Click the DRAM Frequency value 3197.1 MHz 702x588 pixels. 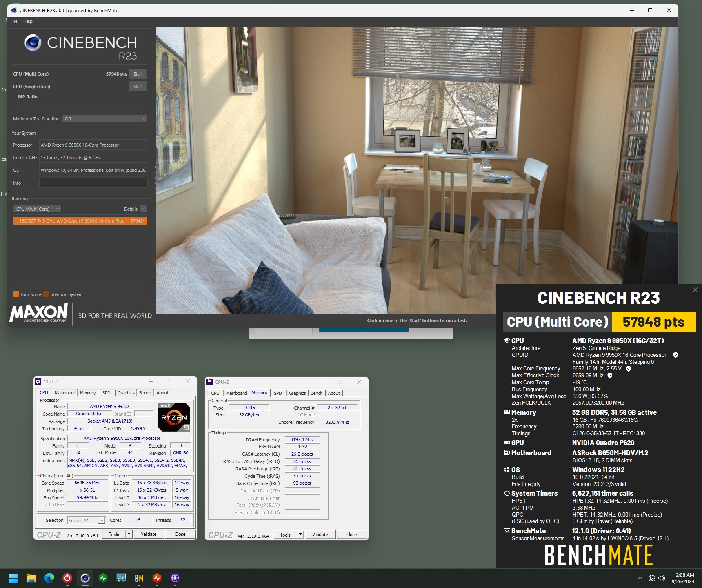tap(302, 439)
